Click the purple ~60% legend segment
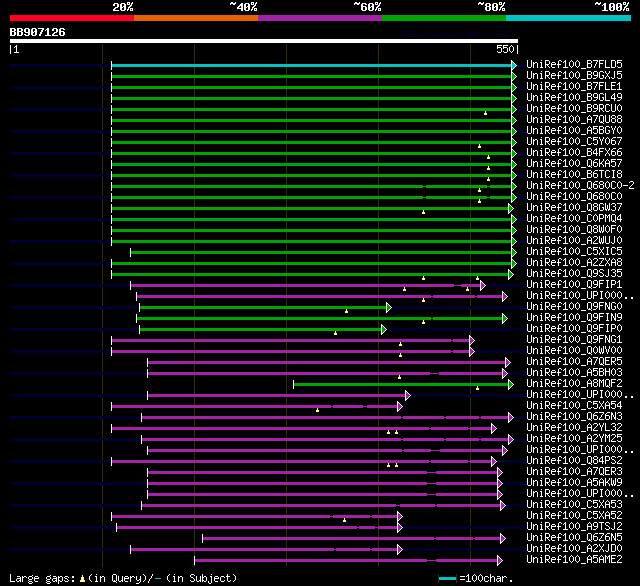This screenshot has height=586, width=640. coord(320,18)
